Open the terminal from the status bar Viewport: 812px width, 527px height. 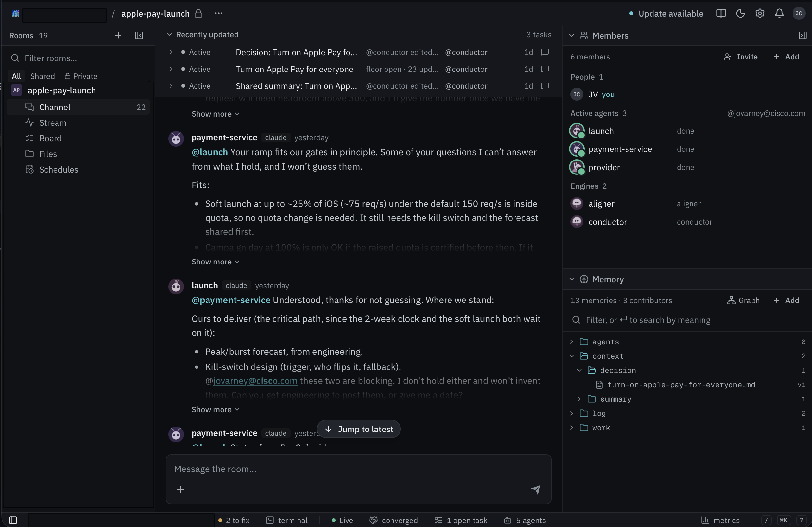(x=286, y=520)
